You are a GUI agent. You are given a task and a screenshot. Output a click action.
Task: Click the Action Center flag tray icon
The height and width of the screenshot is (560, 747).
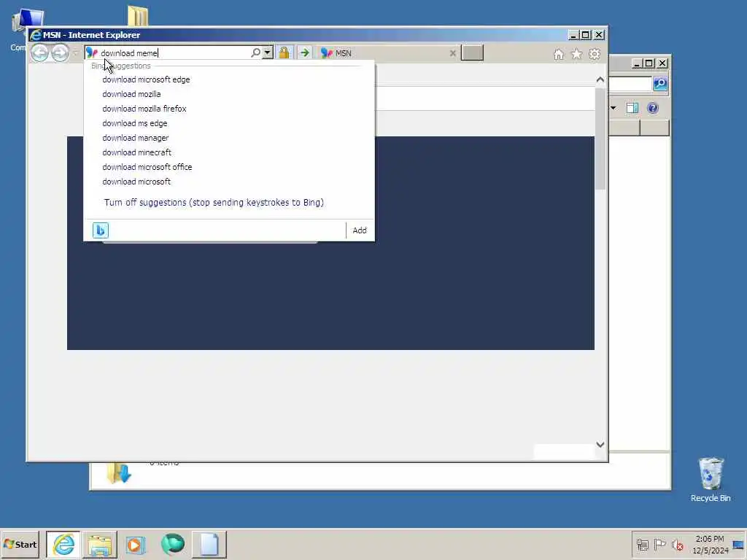pos(659,544)
